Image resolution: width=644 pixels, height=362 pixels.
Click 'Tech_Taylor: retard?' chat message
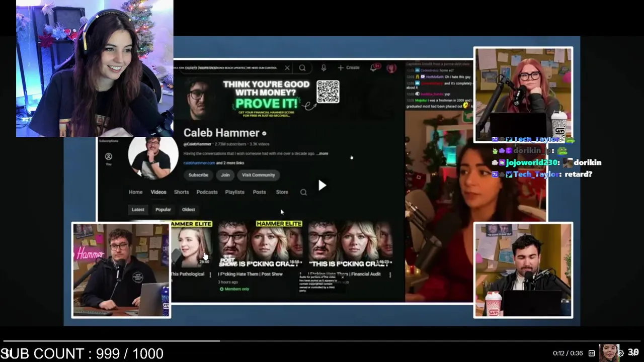[x=543, y=174]
